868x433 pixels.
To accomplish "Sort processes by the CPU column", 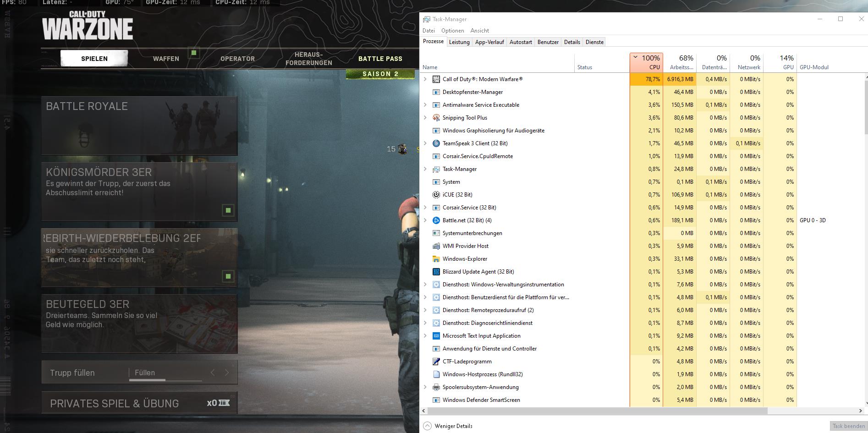I will 646,63.
